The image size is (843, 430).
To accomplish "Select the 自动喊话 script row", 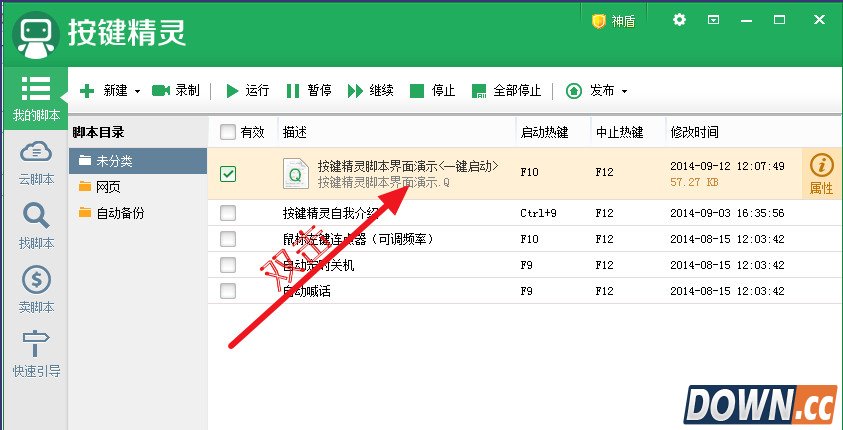I will click(524, 291).
